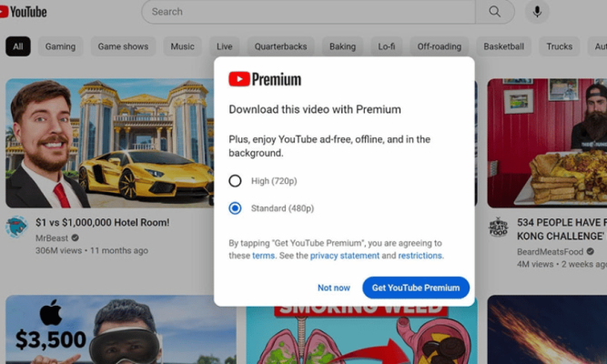607x364 pixels.
Task: Switch to the Basketball chip
Action: 503,46
